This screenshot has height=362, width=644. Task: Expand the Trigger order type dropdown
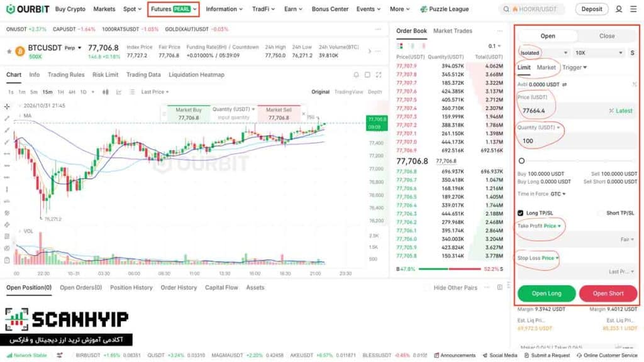click(x=575, y=67)
